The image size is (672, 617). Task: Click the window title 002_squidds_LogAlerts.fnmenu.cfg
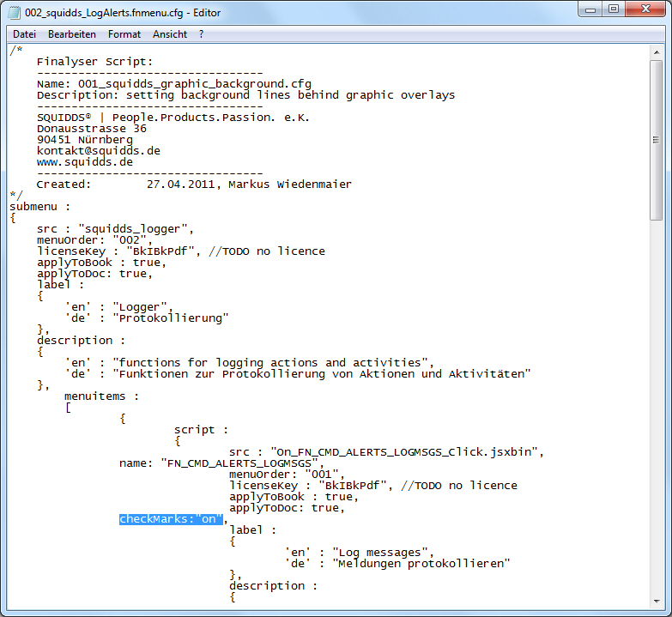pyautogui.click(x=123, y=13)
